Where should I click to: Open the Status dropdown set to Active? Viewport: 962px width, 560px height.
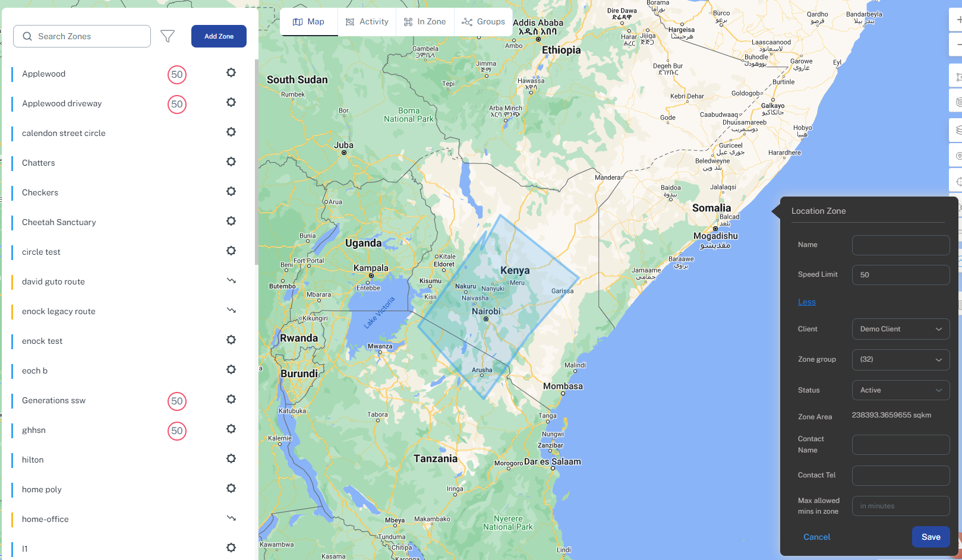[900, 390]
